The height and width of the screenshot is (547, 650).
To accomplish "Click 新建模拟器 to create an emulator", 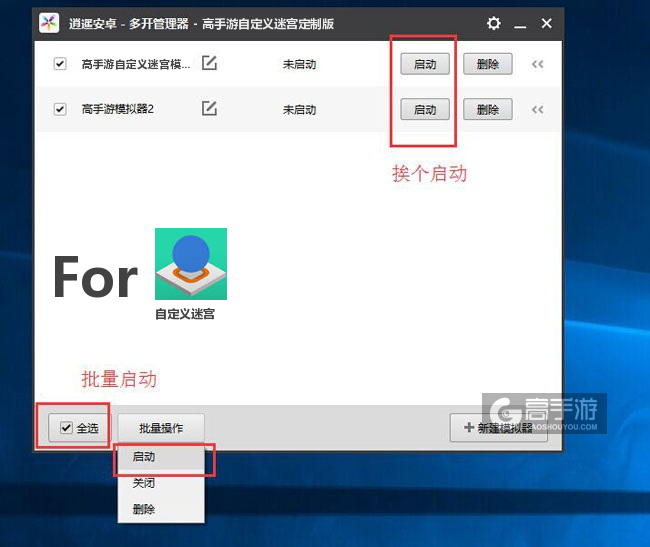I will [498, 428].
